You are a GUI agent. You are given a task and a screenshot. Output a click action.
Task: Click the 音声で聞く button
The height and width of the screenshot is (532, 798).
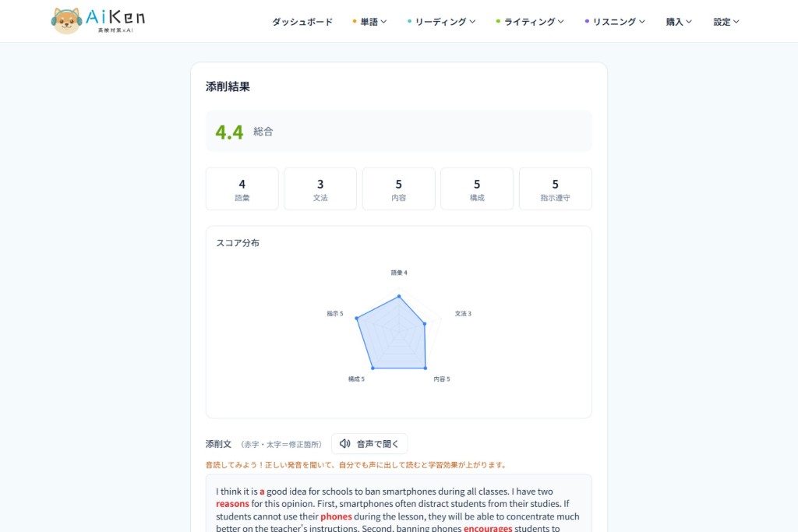369,443
